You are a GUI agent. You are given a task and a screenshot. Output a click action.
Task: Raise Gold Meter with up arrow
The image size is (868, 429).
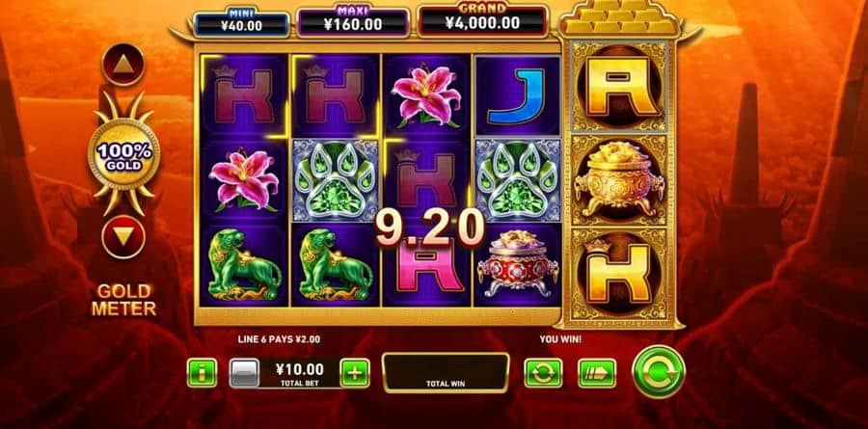(x=123, y=66)
